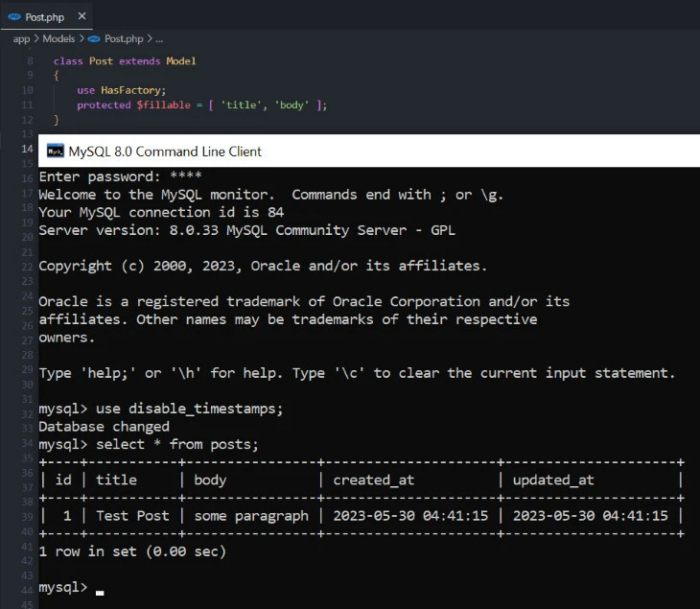The height and width of the screenshot is (609, 700).
Task: Click the 'some paragraph' body value
Action: tap(251, 515)
